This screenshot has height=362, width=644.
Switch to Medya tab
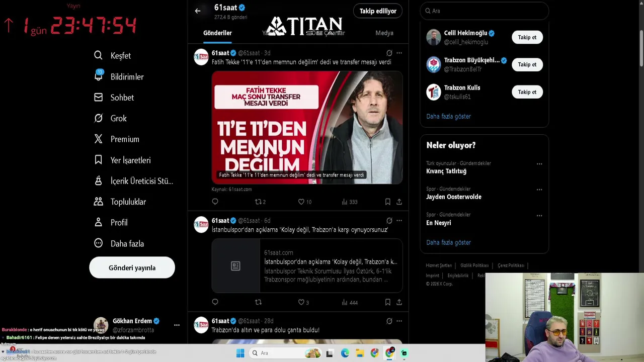click(384, 33)
